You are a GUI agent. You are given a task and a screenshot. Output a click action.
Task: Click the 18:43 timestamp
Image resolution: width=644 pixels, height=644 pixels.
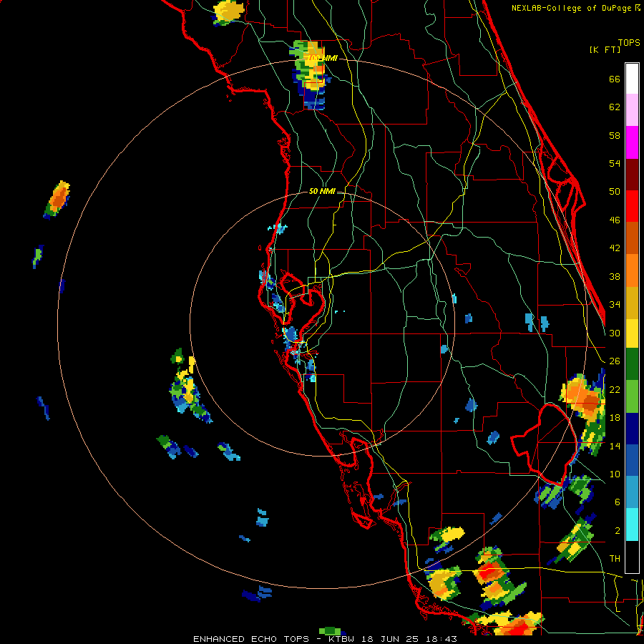(440, 639)
